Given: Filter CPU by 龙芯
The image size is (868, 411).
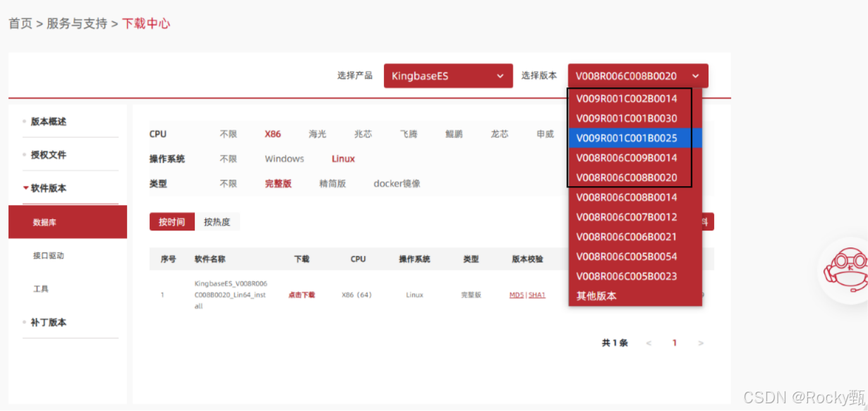Looking at the screenshot, I should (x=500, y=134).
